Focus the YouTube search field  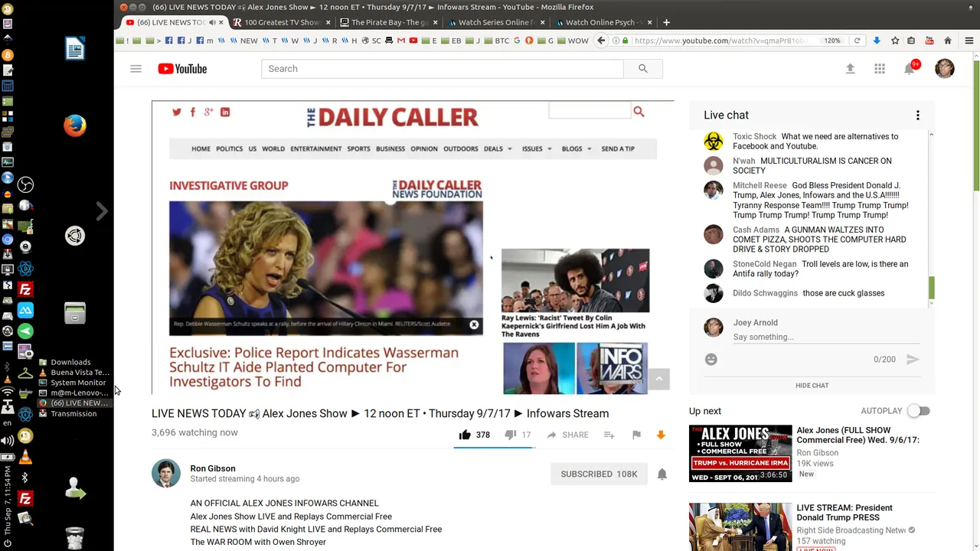click(x=443, y=69)
